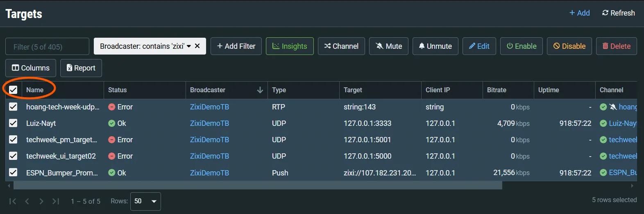The width and height of the screenshot is (644, 214).
Task: Click green check icon beside Luiz-Nay channel
Action: click(x=603, y=123)
